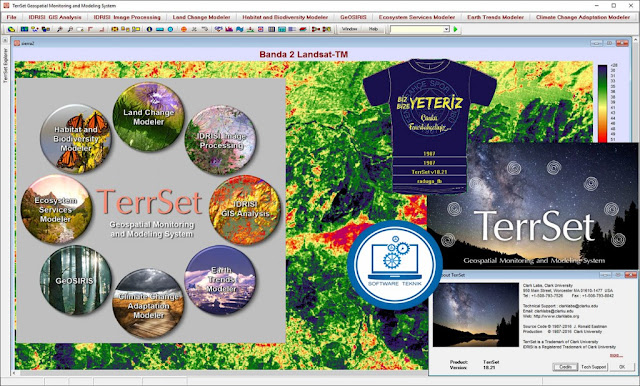Open Climate Change Adaptation Modeler menu
The height and width of the screenshot is (386, 640).
[583, 18]
